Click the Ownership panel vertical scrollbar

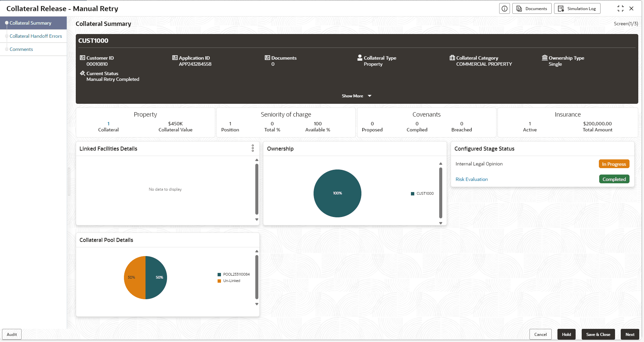pos(441,193)
